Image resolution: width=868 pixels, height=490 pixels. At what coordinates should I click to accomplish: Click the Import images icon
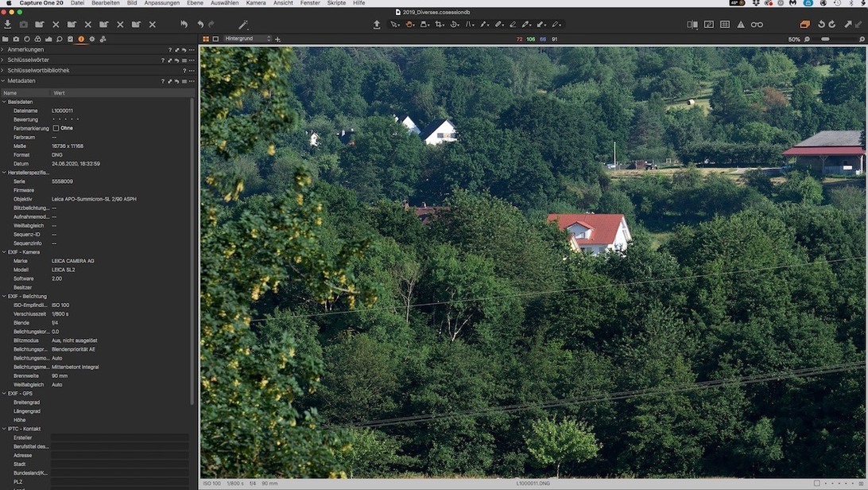click(x=8, y=25)
